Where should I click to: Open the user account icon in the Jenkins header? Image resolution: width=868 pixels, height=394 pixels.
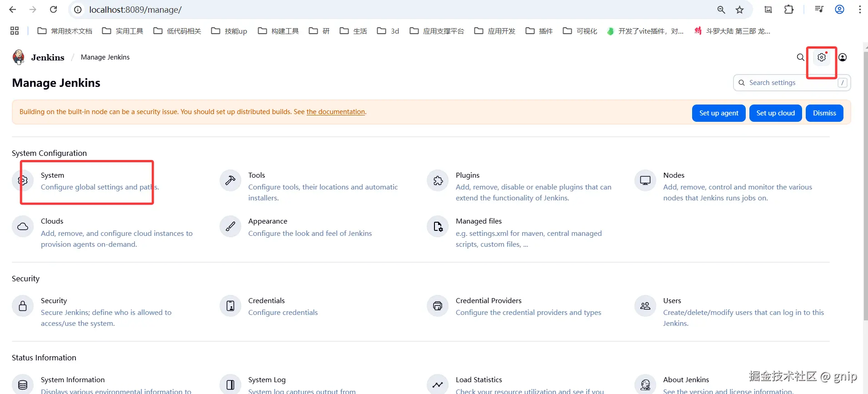843,57
